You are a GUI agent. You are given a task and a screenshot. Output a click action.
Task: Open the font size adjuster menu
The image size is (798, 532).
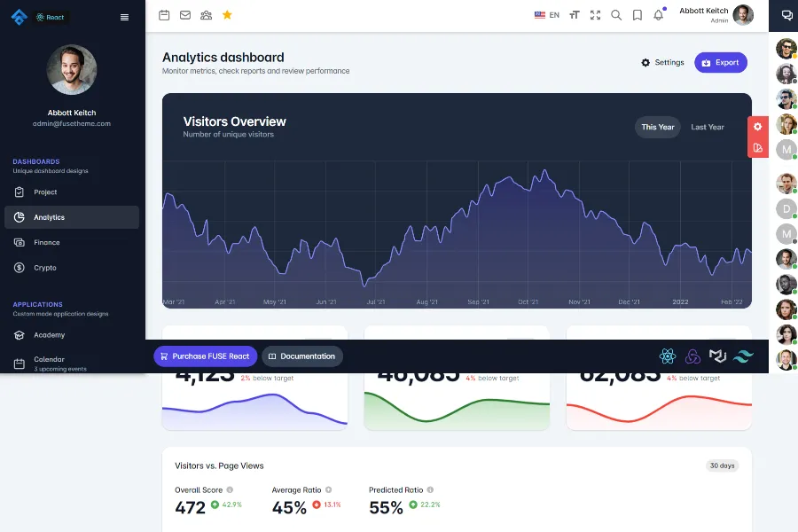(575, 15)
